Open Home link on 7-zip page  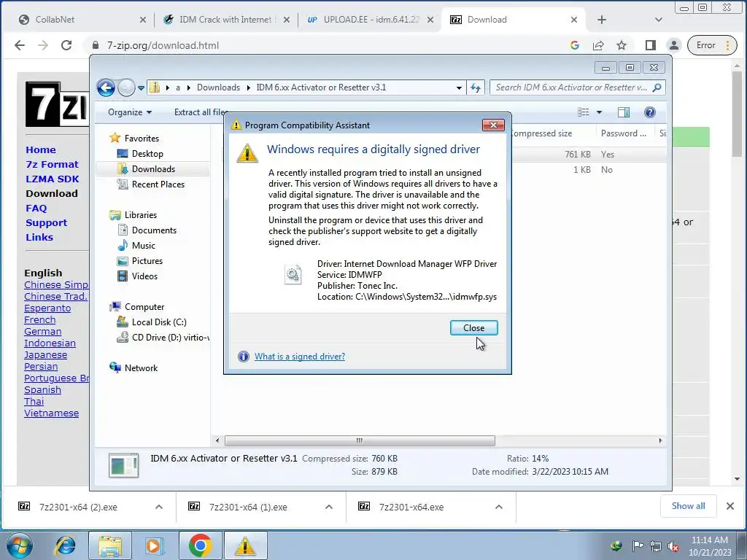(x=41, y=149)
